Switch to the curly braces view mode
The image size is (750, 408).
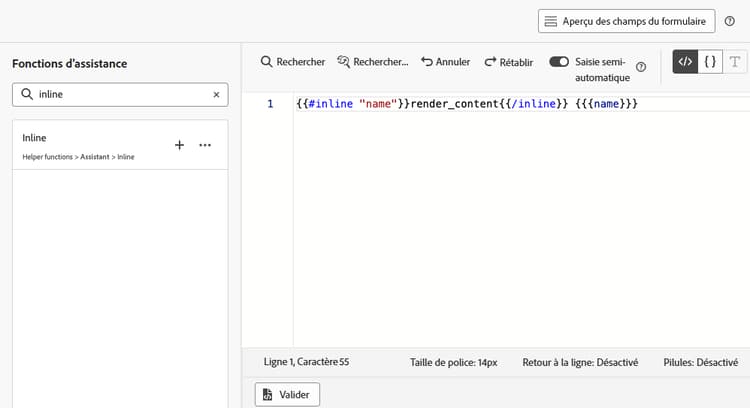click(x=710, y=61)
